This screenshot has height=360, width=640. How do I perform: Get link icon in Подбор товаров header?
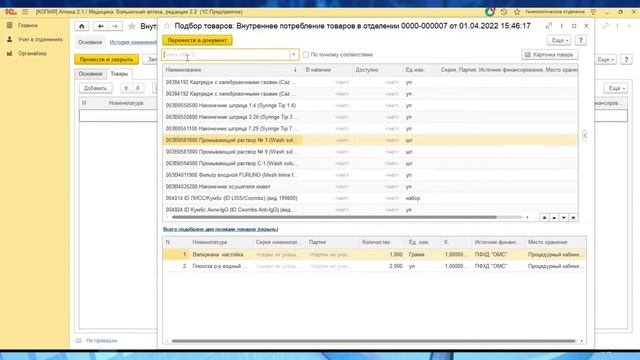[549, 26]
